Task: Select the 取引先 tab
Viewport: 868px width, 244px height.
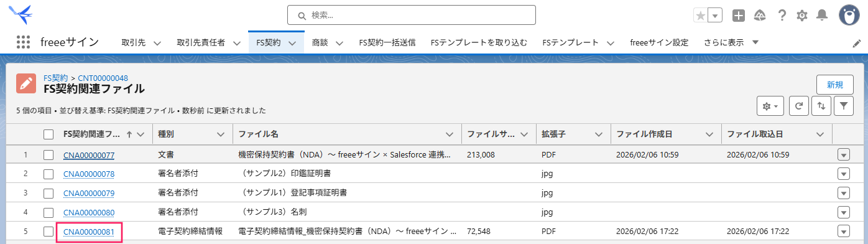Action: pyautogui.click(x=133, y=43)
